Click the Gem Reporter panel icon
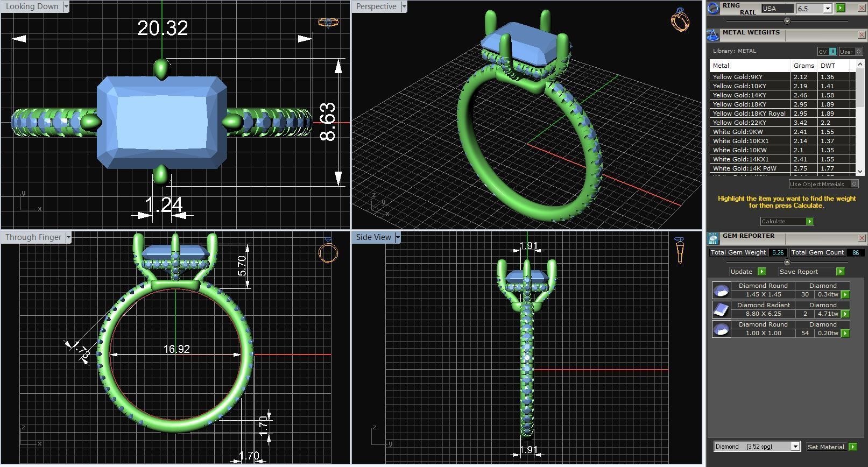The image size is (868, 467). [x=713, y=238]
